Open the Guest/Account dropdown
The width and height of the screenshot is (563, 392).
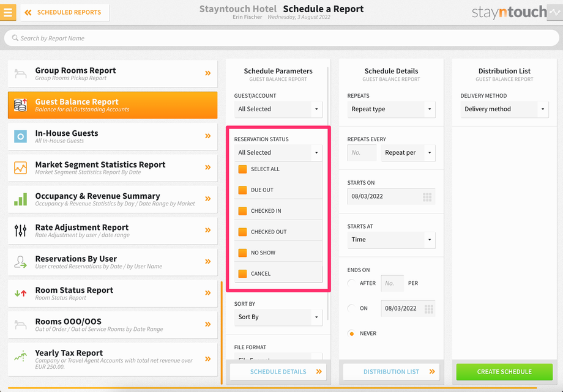278,109
